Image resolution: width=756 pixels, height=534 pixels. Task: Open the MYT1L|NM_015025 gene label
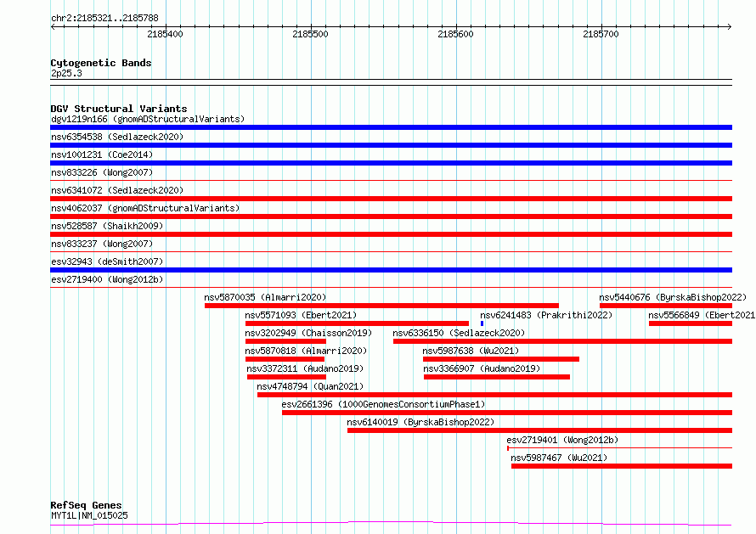click(x=89, y=515)
